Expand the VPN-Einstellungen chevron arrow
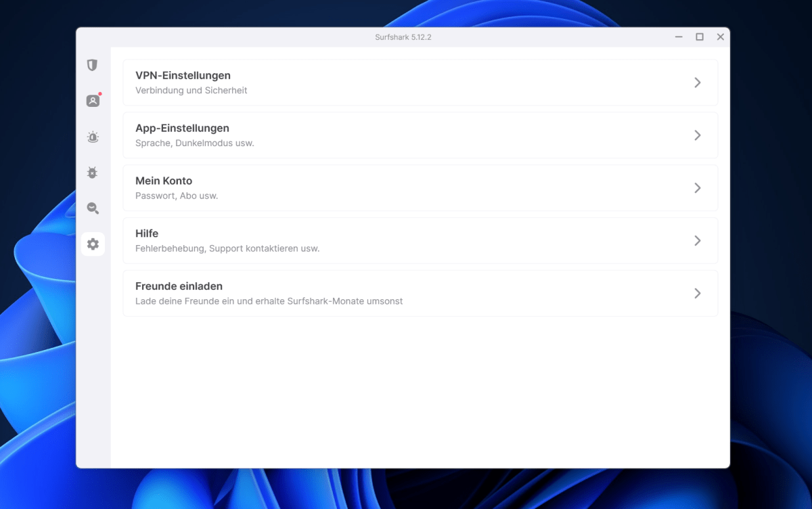The height and width of the screenshot is (509, 812). tap(697, 83)
